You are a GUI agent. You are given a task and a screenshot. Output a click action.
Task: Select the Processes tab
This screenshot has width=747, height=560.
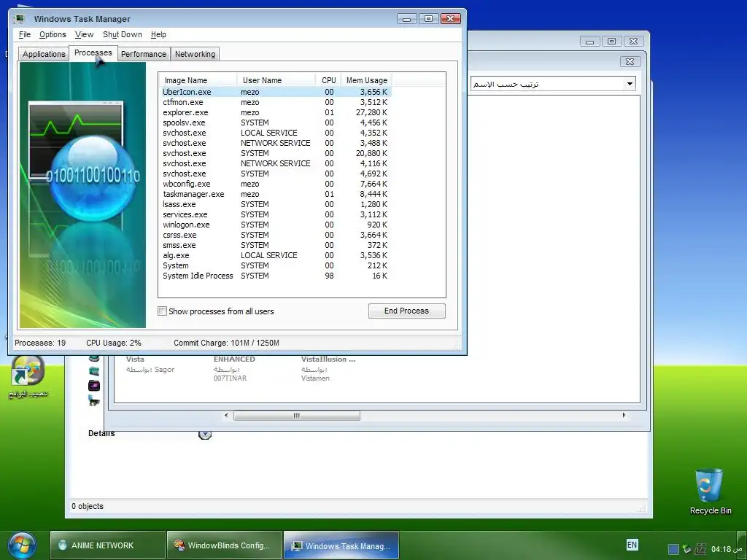tap(93, 52)
